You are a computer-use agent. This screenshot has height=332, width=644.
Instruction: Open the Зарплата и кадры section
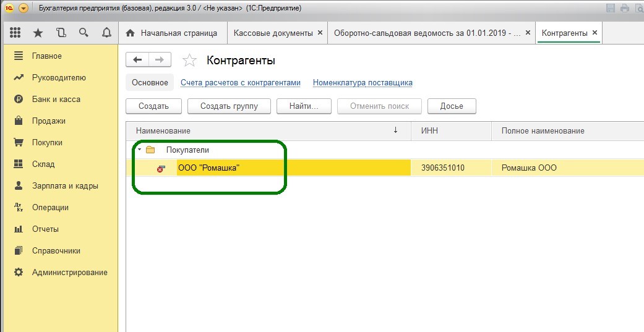[x=66, y=186]
